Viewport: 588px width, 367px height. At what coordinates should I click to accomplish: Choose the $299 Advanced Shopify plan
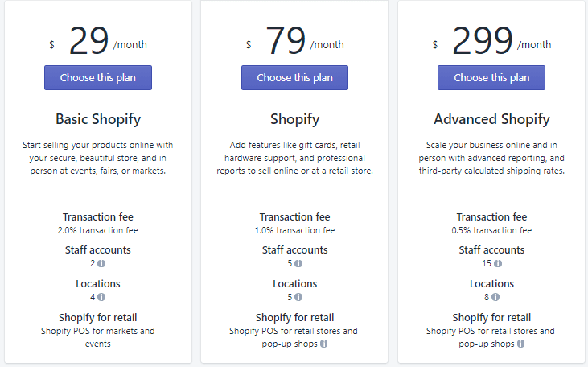point(491,78)
